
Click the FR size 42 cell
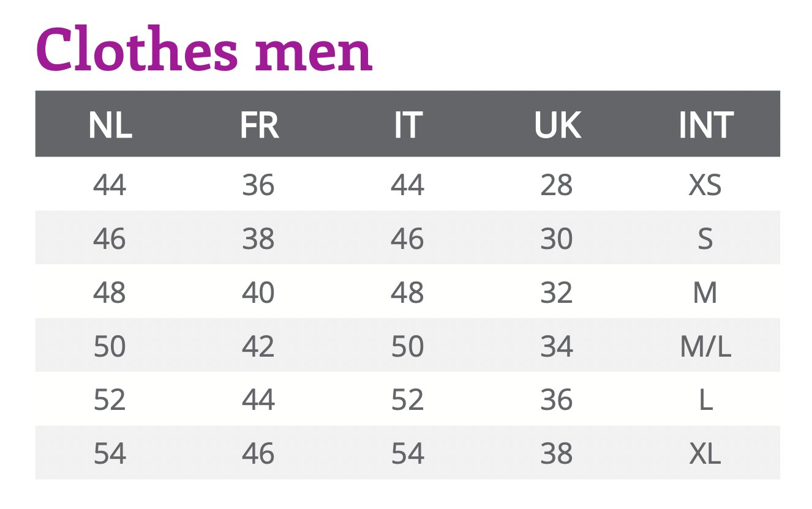click(258, 346)
